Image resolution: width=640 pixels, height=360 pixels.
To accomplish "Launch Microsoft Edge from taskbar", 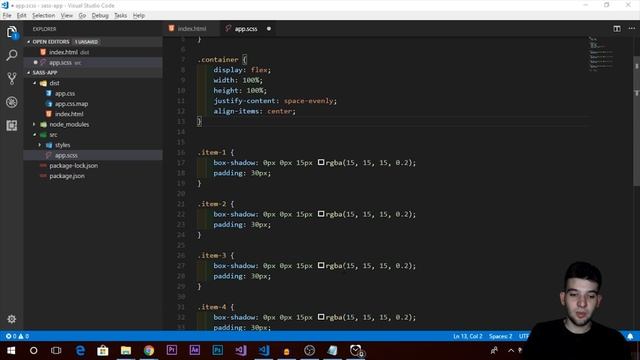I will point(80,350).
